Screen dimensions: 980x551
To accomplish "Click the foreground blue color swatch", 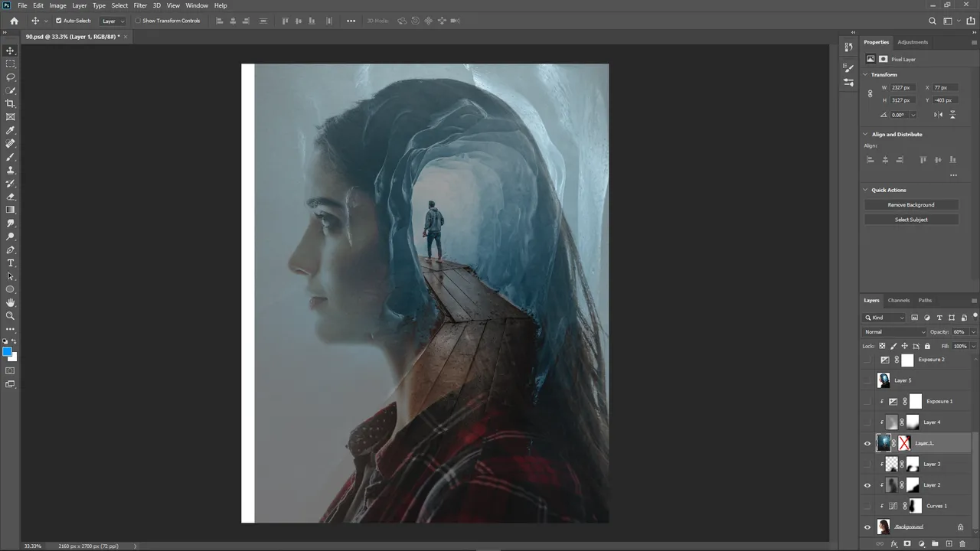I will tap(7, 352).
